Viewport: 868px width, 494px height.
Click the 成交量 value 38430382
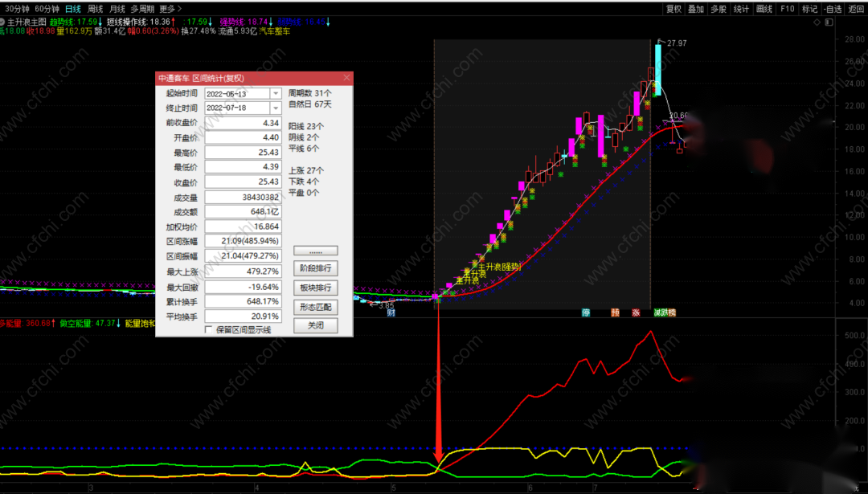[x=243, y=197]
